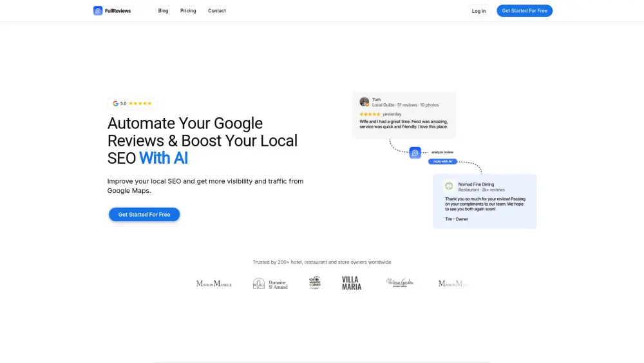This screenshot has width=644, height=363.
Task: Click Tom's reviewer avatar photo
Action: pyautogui.click(x=365, y=102)
